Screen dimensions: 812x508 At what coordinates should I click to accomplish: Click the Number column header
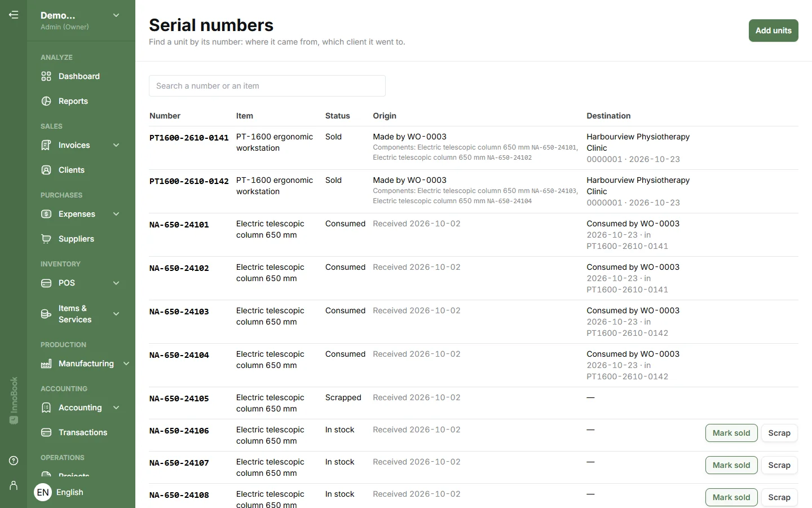click(165, 116)
